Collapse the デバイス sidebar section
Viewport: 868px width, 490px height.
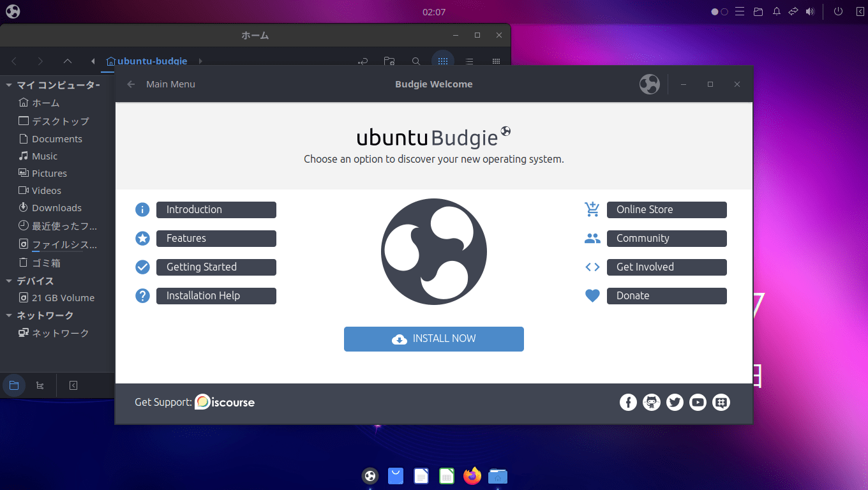coord(9,281)
